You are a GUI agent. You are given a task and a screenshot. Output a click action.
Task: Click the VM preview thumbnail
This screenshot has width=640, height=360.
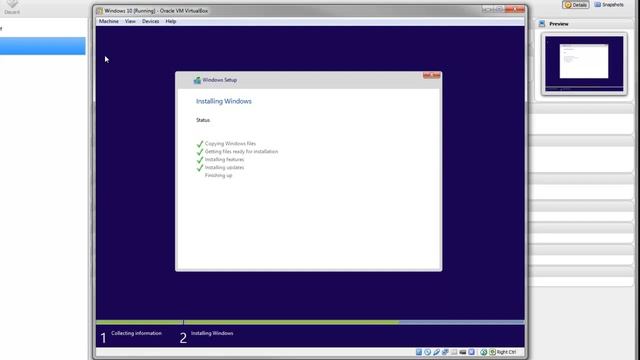[584, 64]
